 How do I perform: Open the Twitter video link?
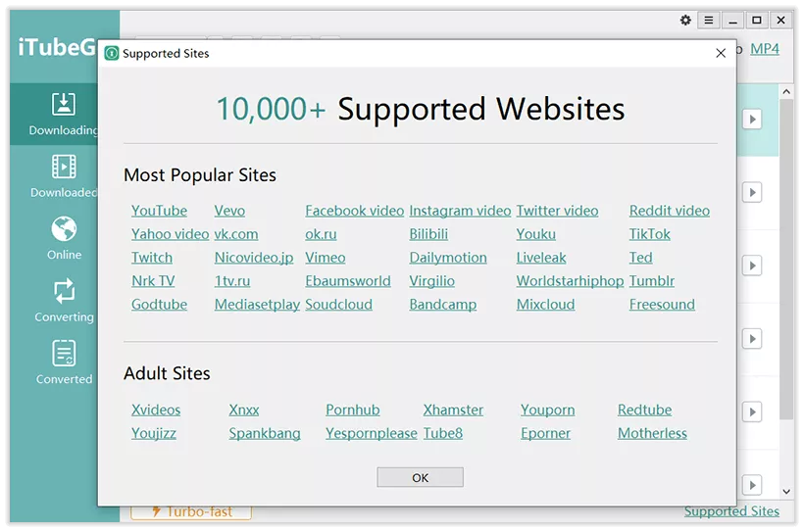coord(557,211)
